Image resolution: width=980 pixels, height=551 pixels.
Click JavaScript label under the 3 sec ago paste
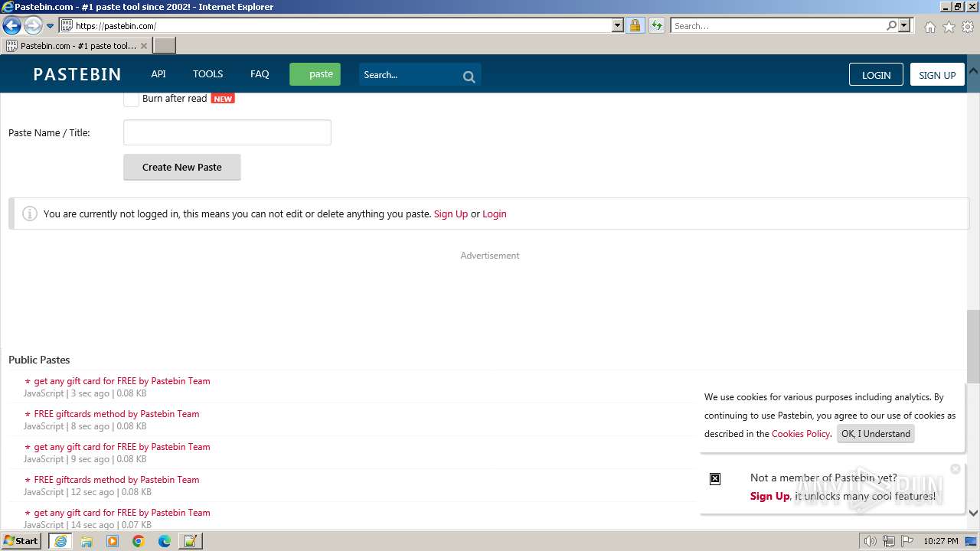click(x=44, y=393)
